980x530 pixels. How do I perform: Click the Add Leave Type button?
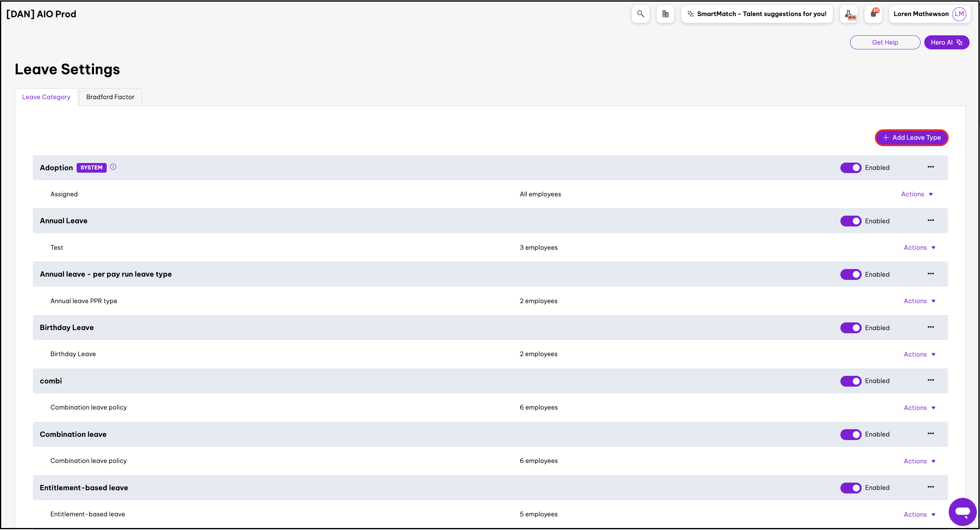pyautogui.click(x=911, y=138)
